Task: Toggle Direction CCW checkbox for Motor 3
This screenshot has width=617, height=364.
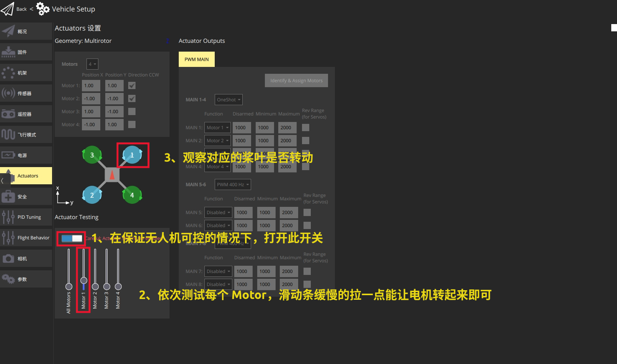Action: click(132, 111)
